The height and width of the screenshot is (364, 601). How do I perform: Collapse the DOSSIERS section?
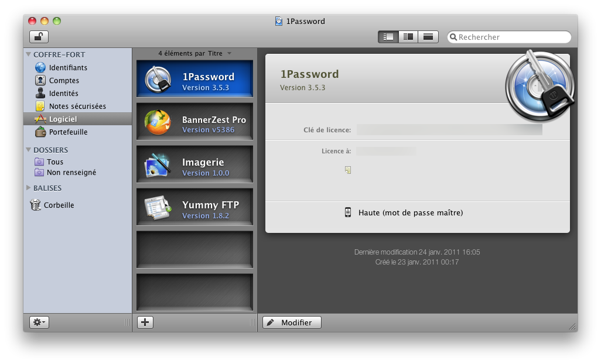28,150
